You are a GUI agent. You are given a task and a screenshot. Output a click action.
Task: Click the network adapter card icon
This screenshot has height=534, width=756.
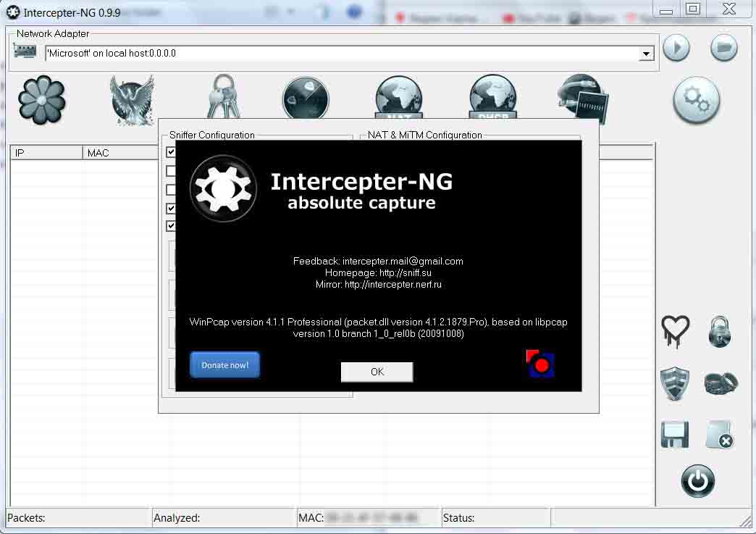(25, 51)
